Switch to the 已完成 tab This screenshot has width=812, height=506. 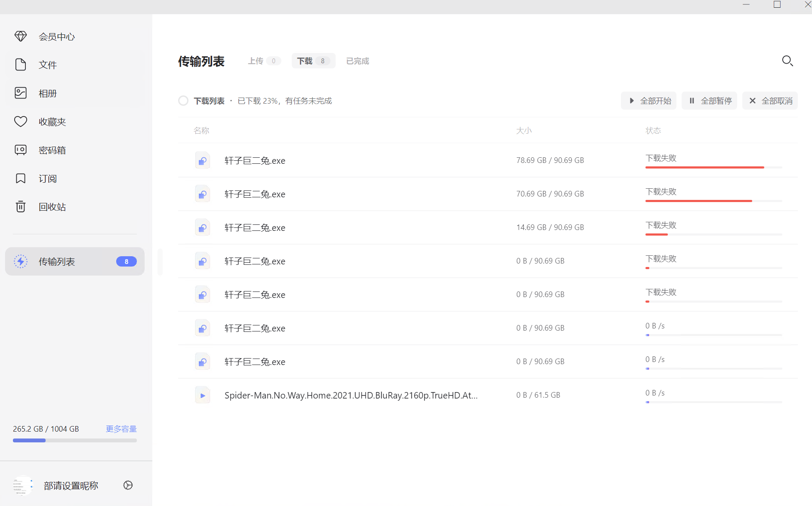click(358, 61)
